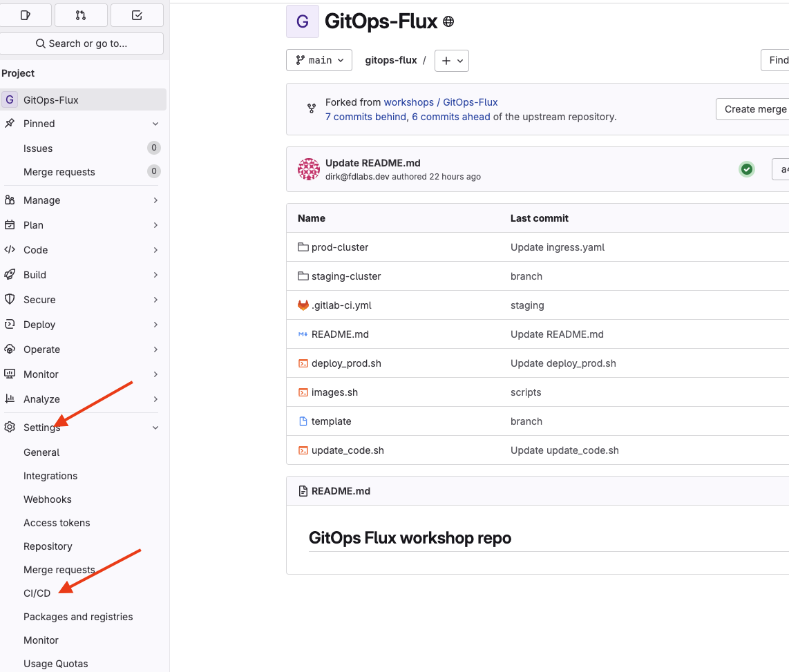
Task: Open Integrations under Settings
Action: [x=50, y=476]
